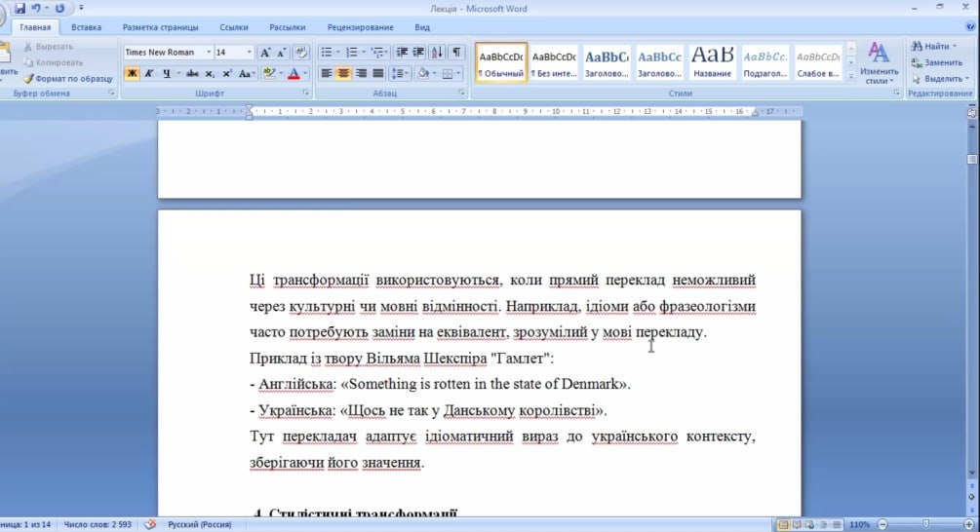The width and height of the screenshot is (980, 532).
Task: Justify the paragraph text
Action: point(378,74)
